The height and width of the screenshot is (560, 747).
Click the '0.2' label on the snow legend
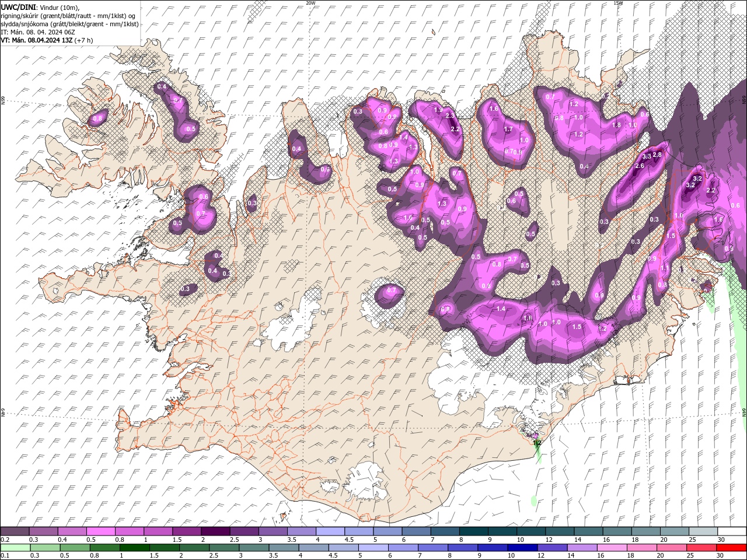click(5, 540)
